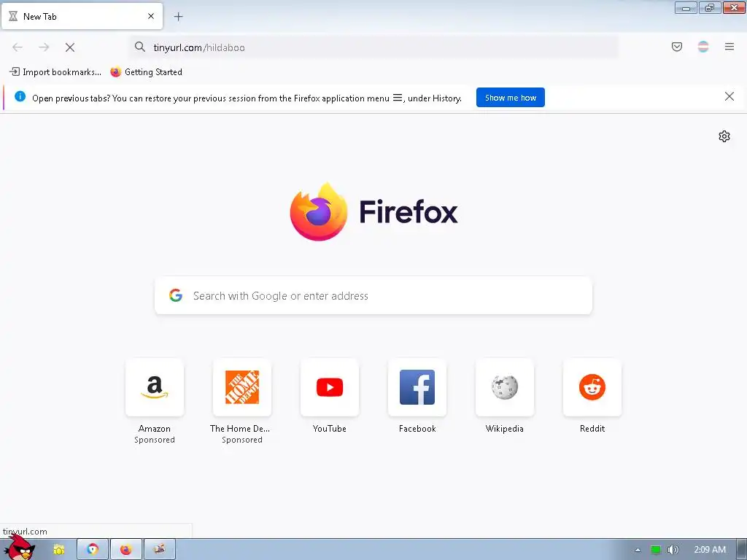Open a new tab with plus button
The image size is (747, 560).
pos(178,17)
